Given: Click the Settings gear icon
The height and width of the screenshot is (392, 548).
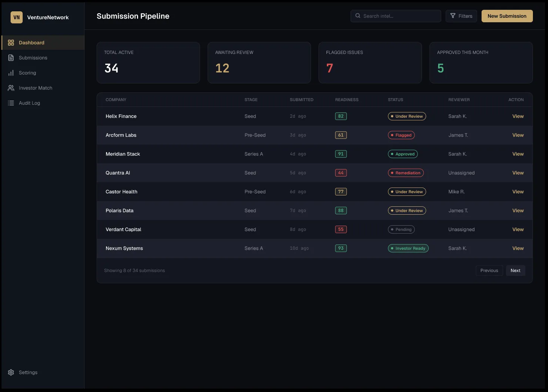Looking at the screenshot, I should click(11, 372).
